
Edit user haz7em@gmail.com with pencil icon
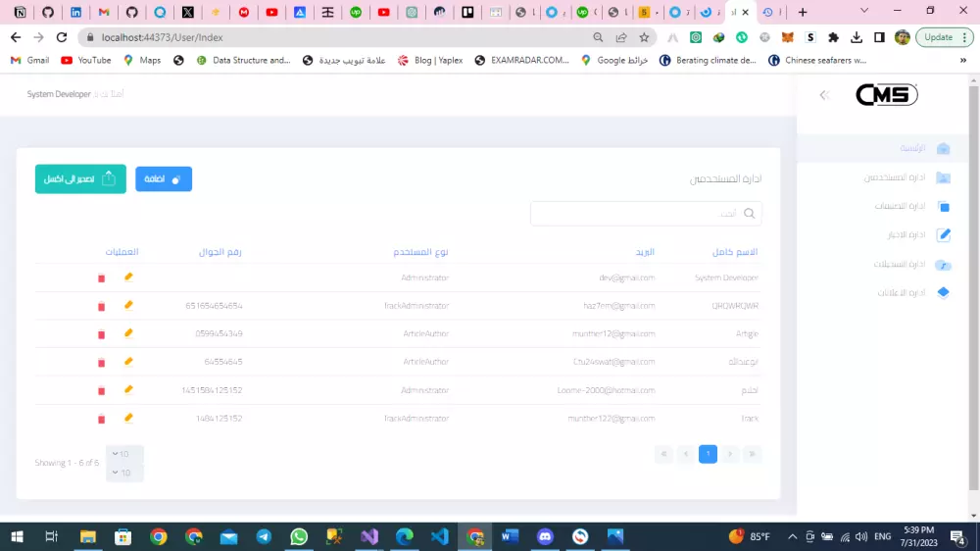pyautogui.click(x=128, y=305)
